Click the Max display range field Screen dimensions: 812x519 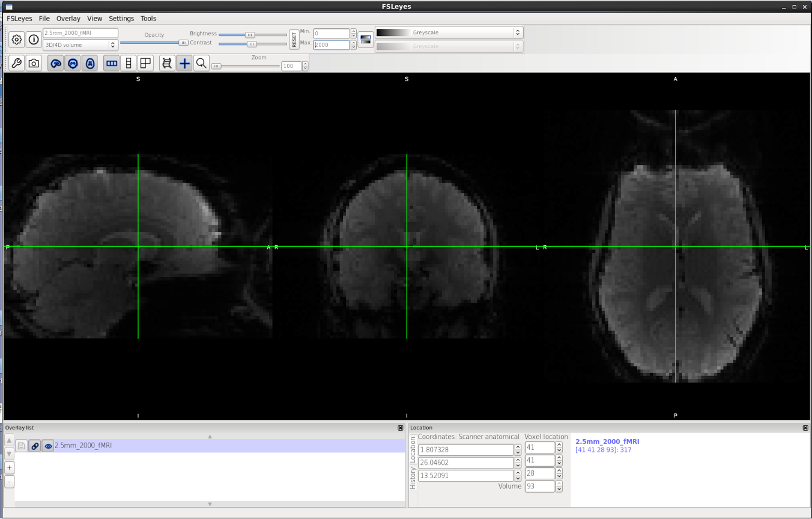coord(332,44)
